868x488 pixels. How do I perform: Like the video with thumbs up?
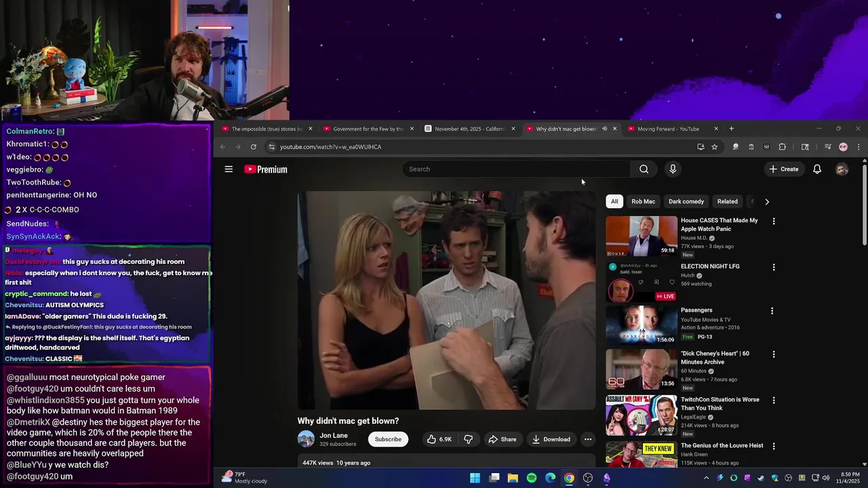439,439
